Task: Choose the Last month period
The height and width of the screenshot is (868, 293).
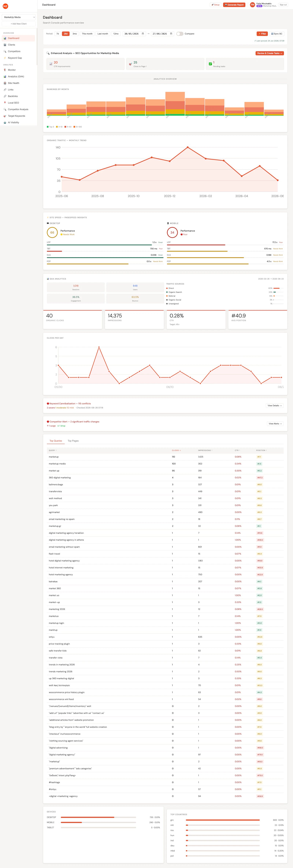Action: click(x=103, y=34)
